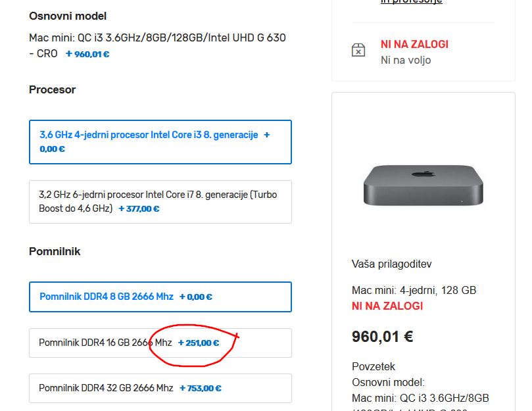Click NI NA ZALOGI under the configuration summary
The height and width of the screenshot is (411, 532).
[387, 306]
